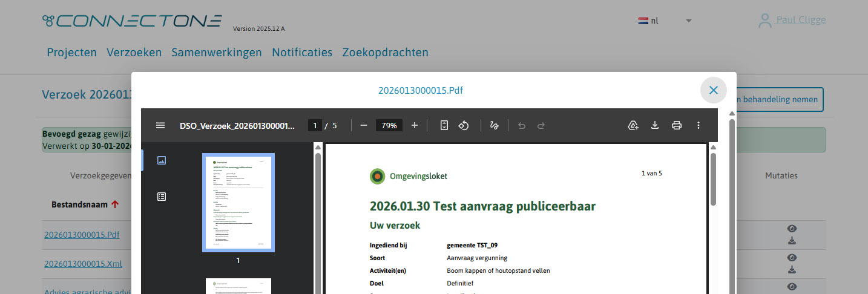
Task: Open the PDF viewer more actions menu
Action: (699, 125)
